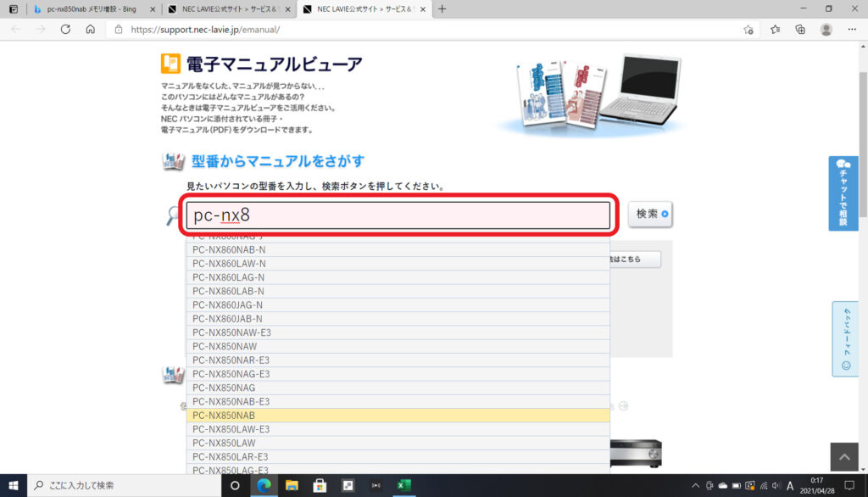Open the フィードバック feedback side tab
Viewport: 868px width, 497px height.
pyautogui.click(x=844, y=338)
